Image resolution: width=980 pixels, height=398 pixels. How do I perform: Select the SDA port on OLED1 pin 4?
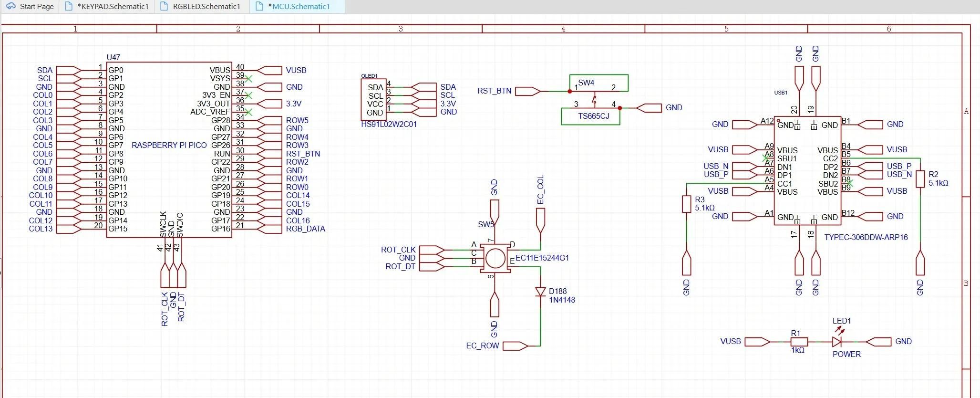pos(424,87)
